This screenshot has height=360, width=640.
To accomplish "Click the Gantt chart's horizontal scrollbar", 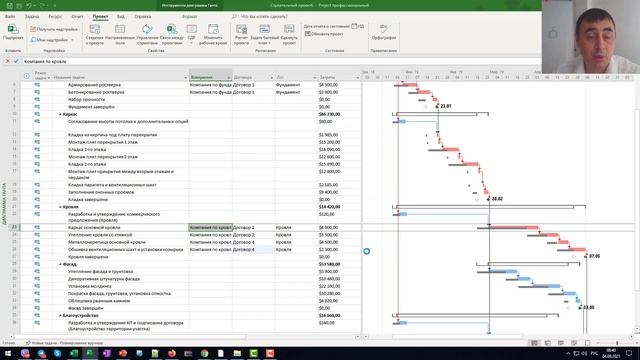I will coord(457,337).
